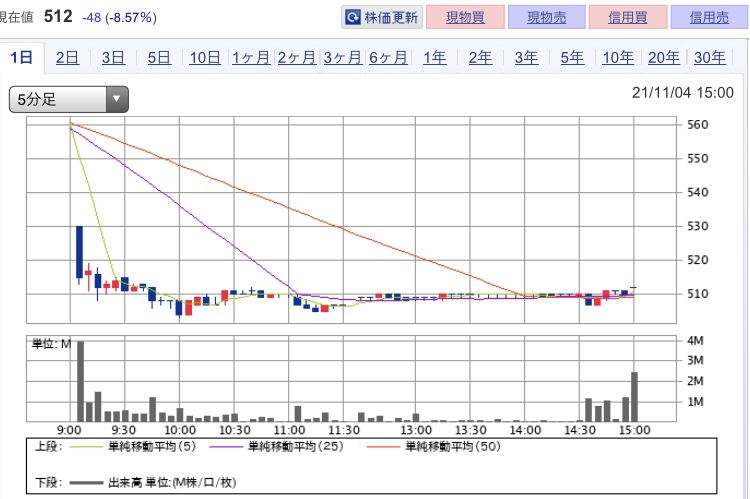Screen dimensions: 750x499
Task: View the 2年 chart range
Action: click(480, 58)
